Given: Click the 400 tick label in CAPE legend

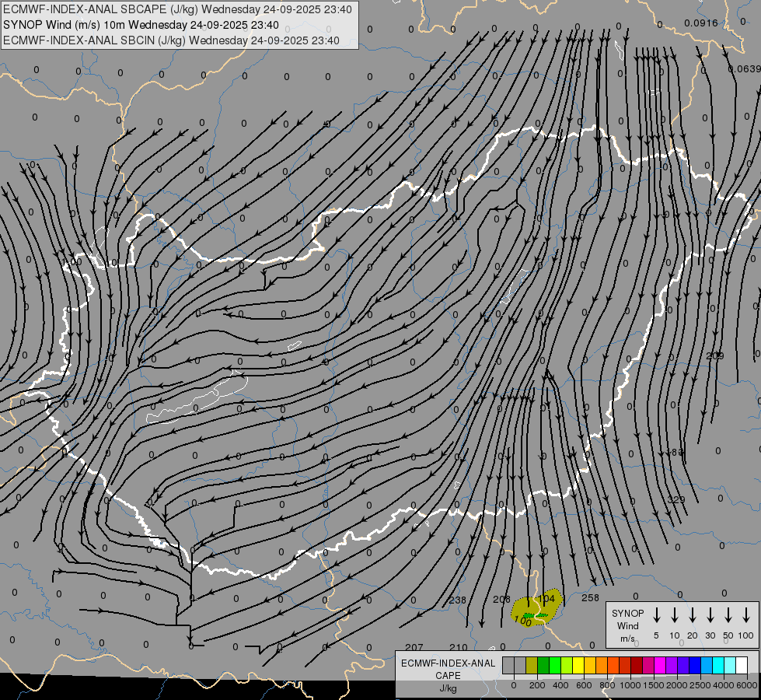Looking at the screenshot, I should pos(560,685).
